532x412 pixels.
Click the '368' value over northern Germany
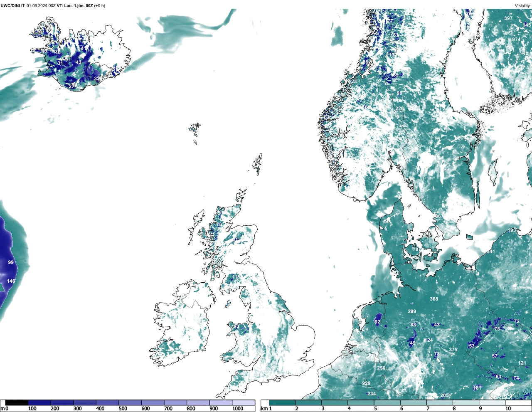point(434,299)
